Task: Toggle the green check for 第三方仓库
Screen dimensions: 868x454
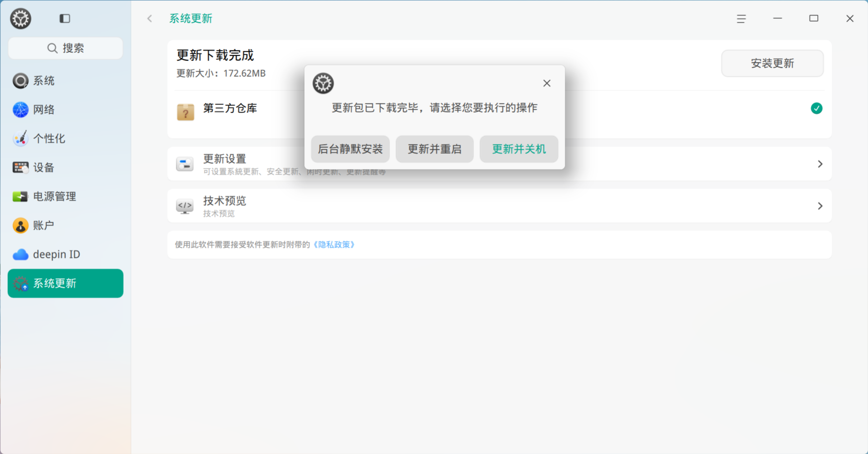Action: pyautogui.click(x=816, y=108)
